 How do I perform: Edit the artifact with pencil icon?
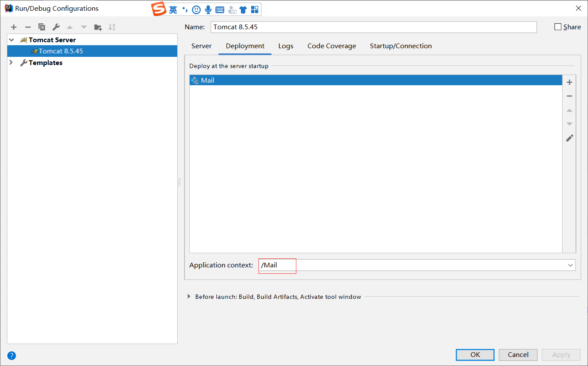(570, 138)
